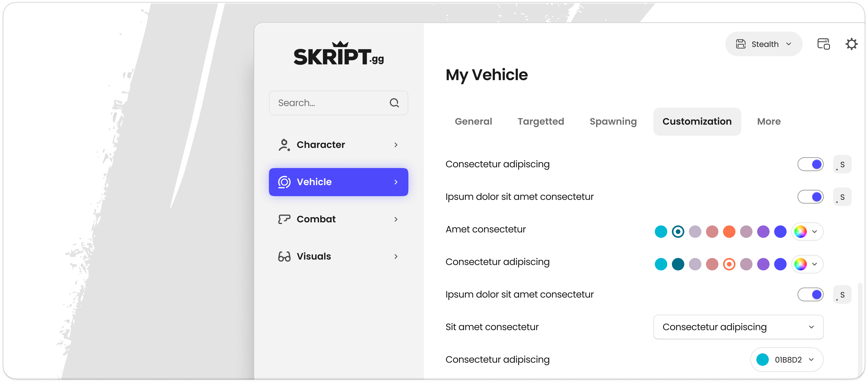Click the Character person icon

point(284,145)
